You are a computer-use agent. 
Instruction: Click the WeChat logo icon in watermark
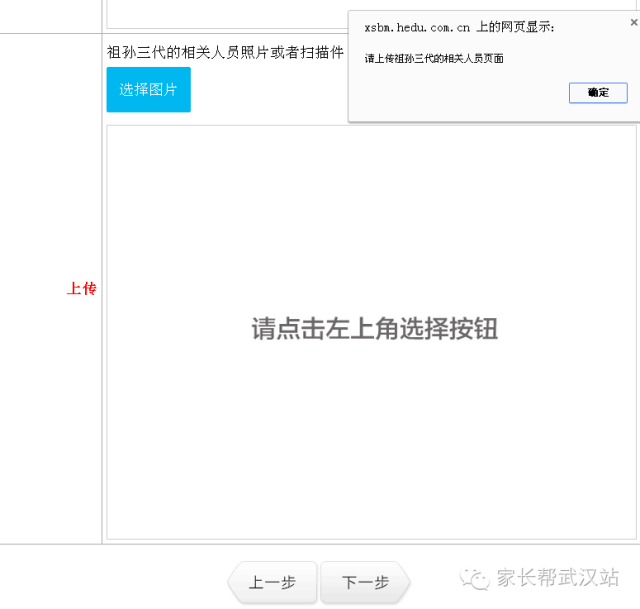(475, 578)
